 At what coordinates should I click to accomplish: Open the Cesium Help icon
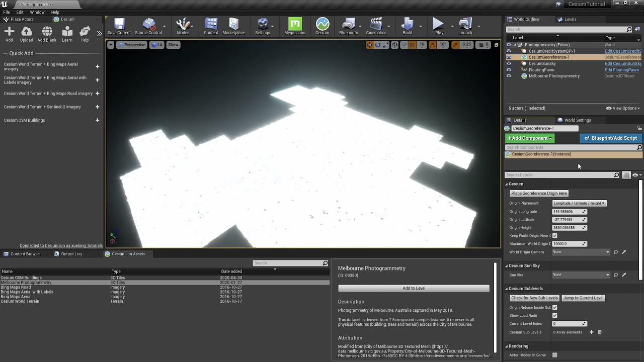click(x=85, y=35)
